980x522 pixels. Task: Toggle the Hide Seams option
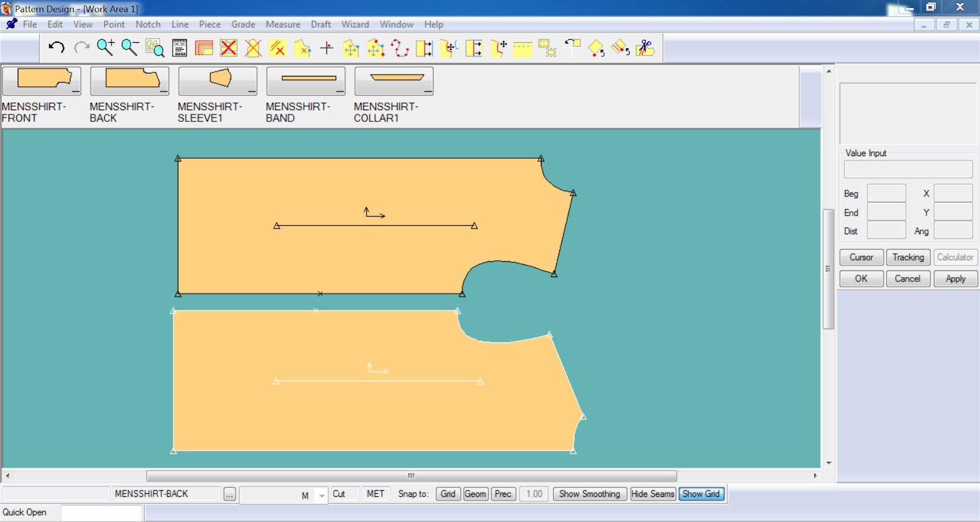pyautogui.click(x=653, y=494)
